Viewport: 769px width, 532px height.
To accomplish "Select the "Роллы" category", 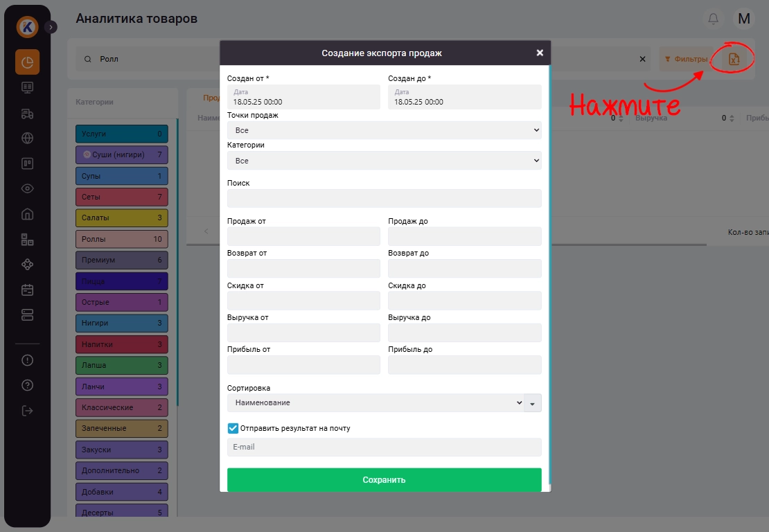I will coord(121,239).
